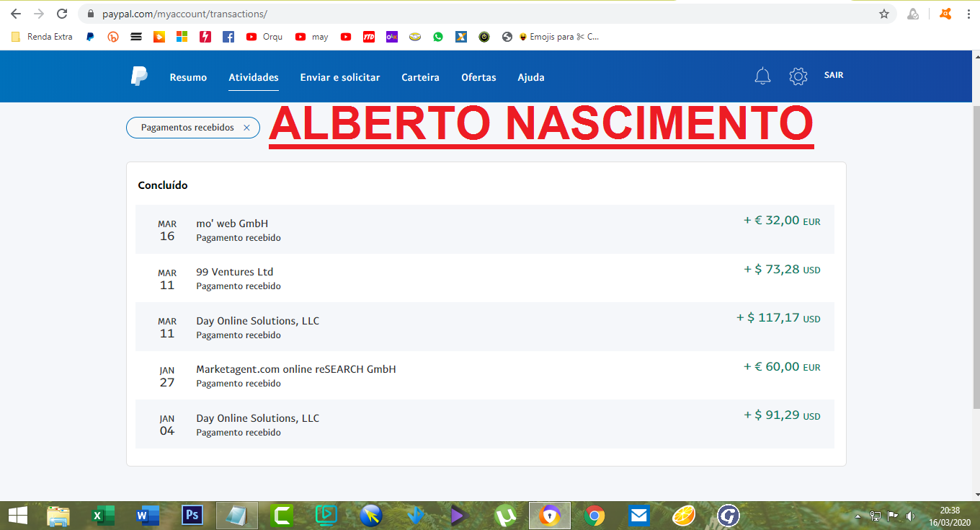The height and width of the screenshot is (530, 980).
Task: Open the Ofertas page
Action: pyautogui.click(x=478, y=77)
